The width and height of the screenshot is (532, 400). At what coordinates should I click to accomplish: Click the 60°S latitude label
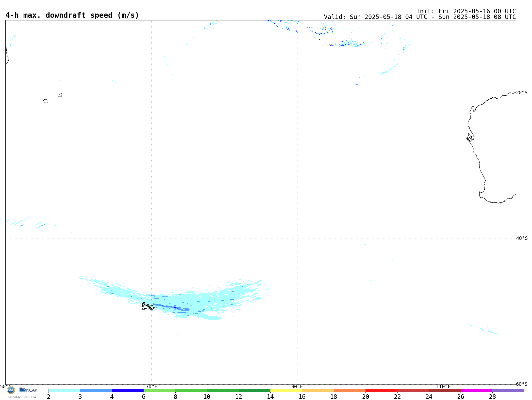(x=522, y=384)
